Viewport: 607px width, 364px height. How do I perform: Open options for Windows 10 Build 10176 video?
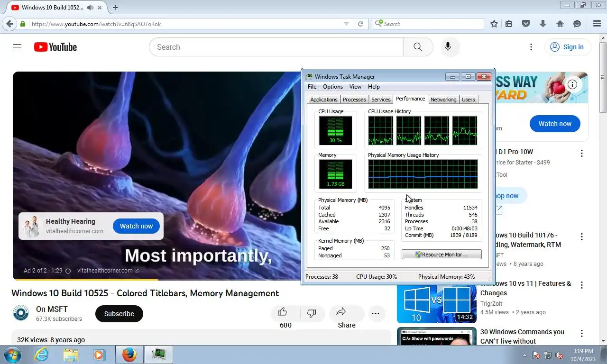click(582, 237)
